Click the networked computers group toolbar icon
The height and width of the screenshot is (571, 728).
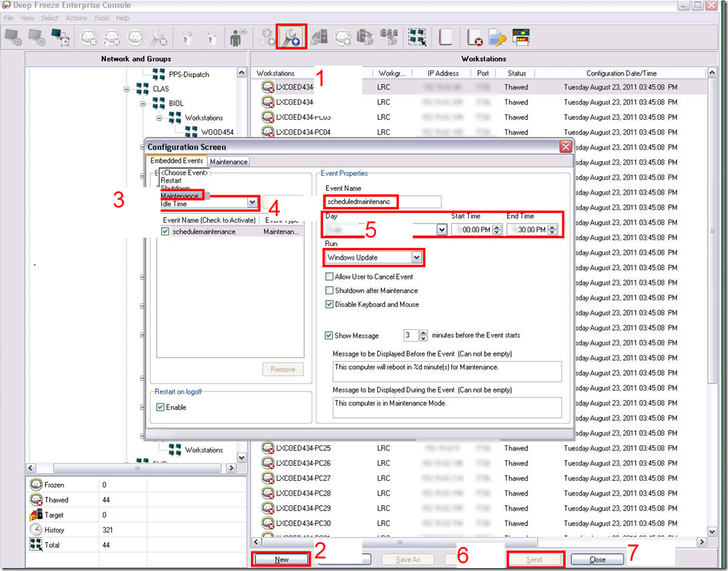pos(388,37)
